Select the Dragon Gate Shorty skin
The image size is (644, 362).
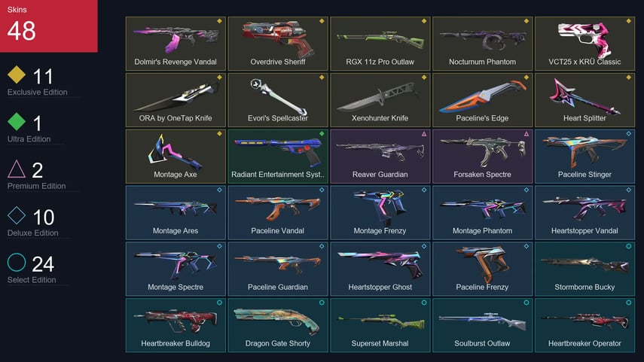coord(278,325)
